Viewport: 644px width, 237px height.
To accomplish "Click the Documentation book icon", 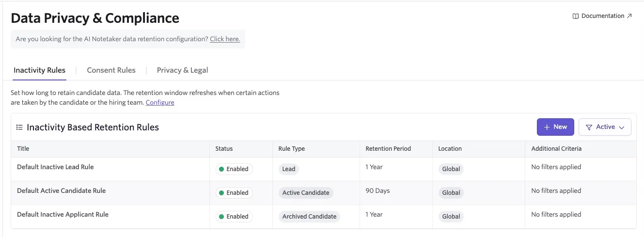I will pos(576,16).
